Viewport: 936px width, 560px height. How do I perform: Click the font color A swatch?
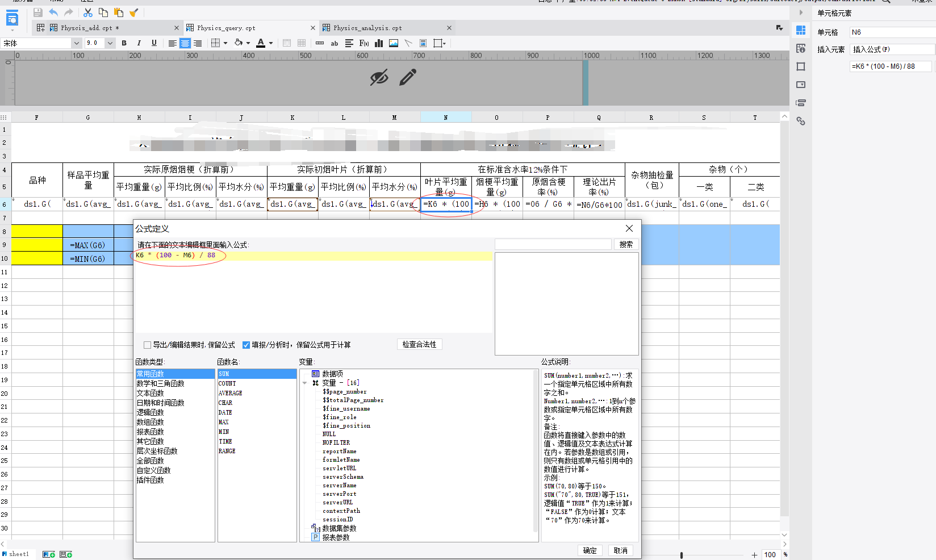tap(261, 43)
